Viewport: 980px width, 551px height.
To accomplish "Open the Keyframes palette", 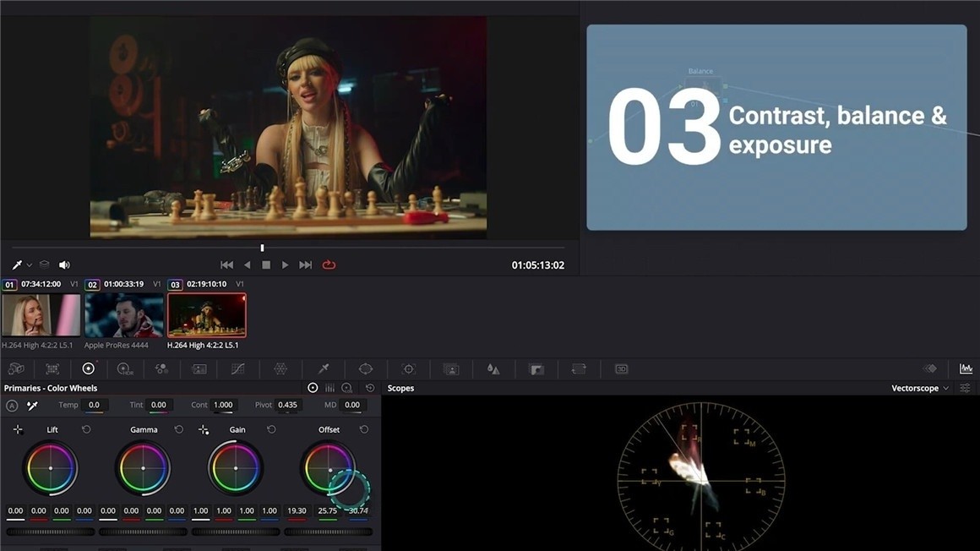I will [930, 369].
